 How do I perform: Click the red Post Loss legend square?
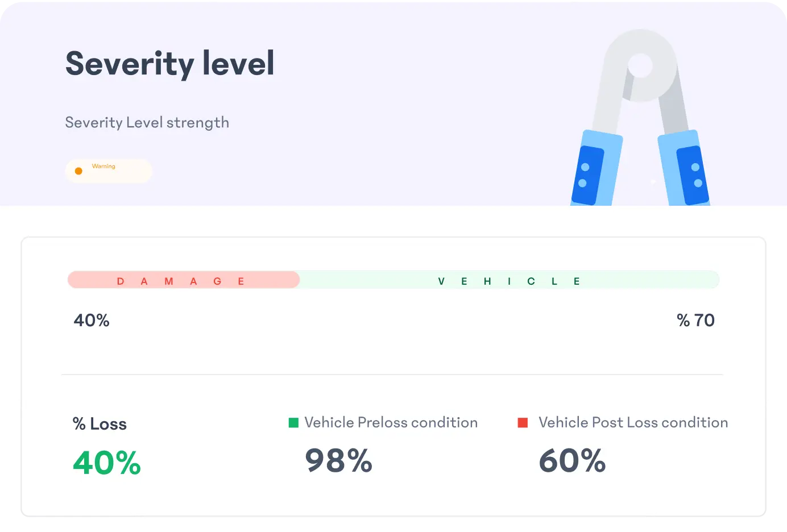pyautogui.click(x=523, y=422)
